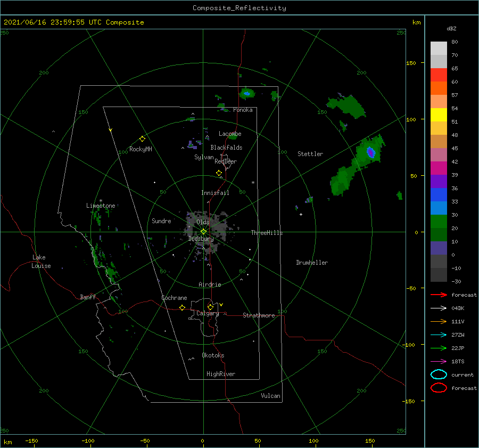Click the Banff label
This screenshot has width=479, height=448.
pos(88,297)
